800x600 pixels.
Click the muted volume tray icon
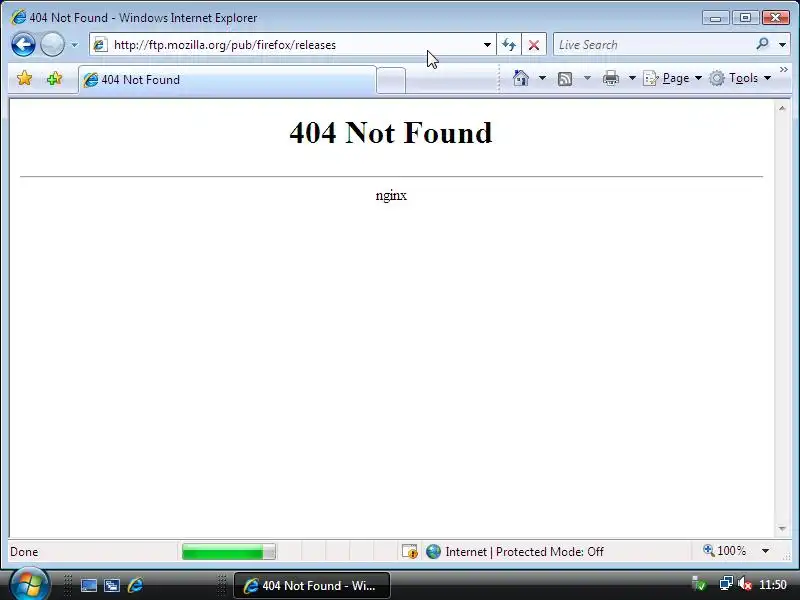click(745, 584)
